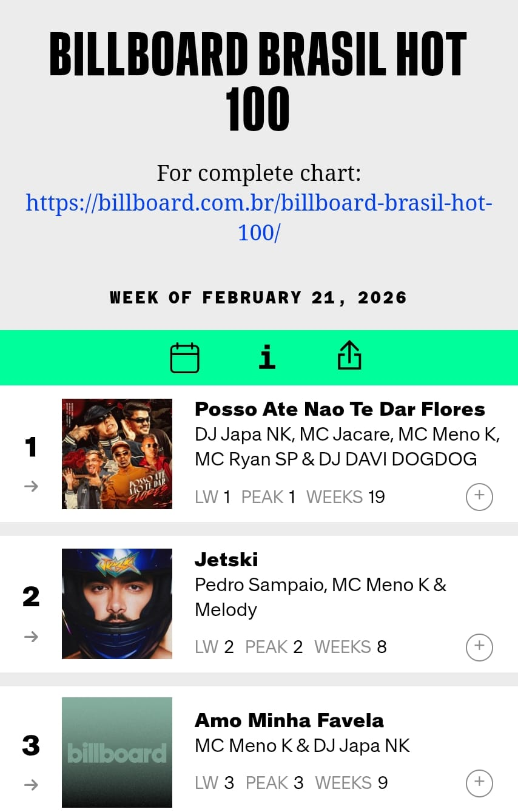Image resolution: width=518 pixels, height=812 pixels.
Task: Open the Jetski song title
Action: click(x=226, y=559)
